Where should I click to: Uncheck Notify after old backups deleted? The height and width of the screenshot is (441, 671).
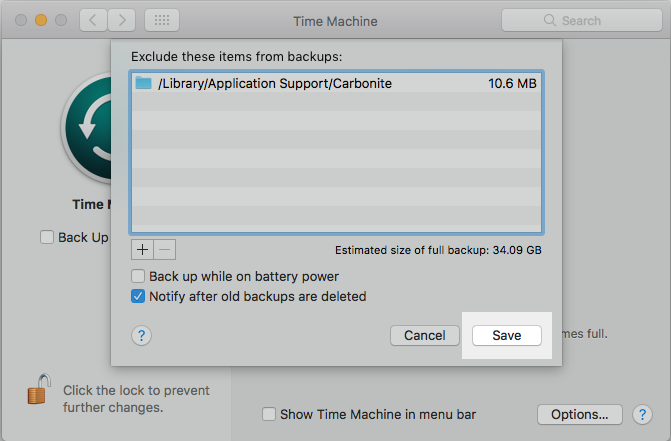138,296
